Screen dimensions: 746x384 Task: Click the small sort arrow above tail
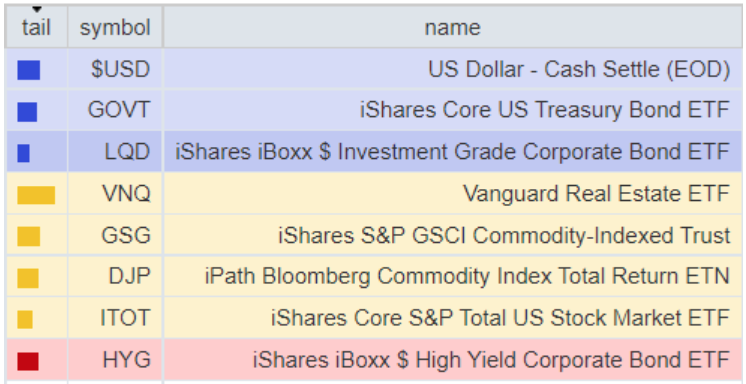pyautogui.click(x=37, y=10)
